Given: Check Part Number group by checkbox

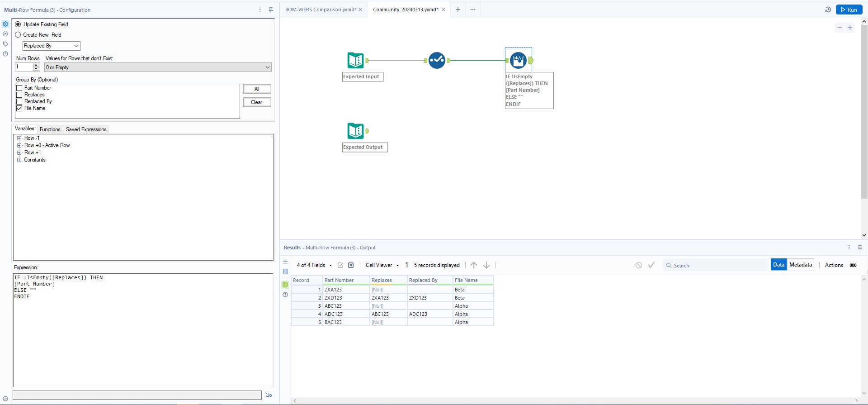Looking at the screenshot, I should click(19, 88).
